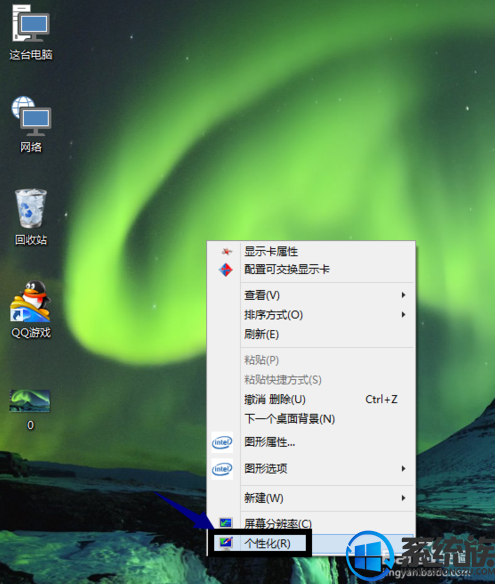Open the 排序方式(O) submenu
Screen dimensions: 495x584
pos(311,315)
